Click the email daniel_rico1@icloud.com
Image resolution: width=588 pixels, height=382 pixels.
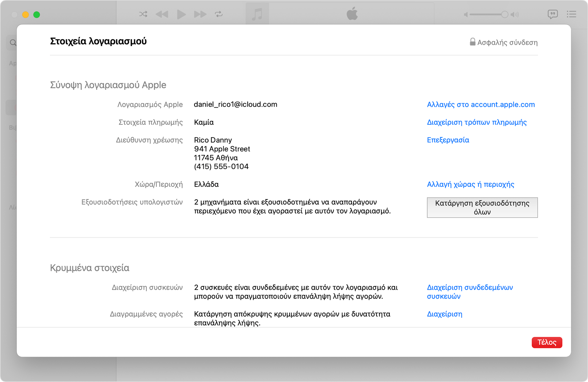click(x=236, y=104)
